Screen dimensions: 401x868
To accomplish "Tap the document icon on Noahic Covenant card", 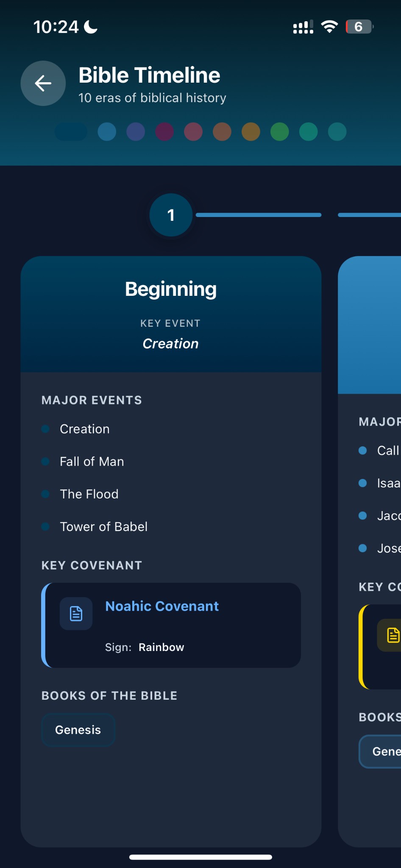I will [x=76, y=613].
